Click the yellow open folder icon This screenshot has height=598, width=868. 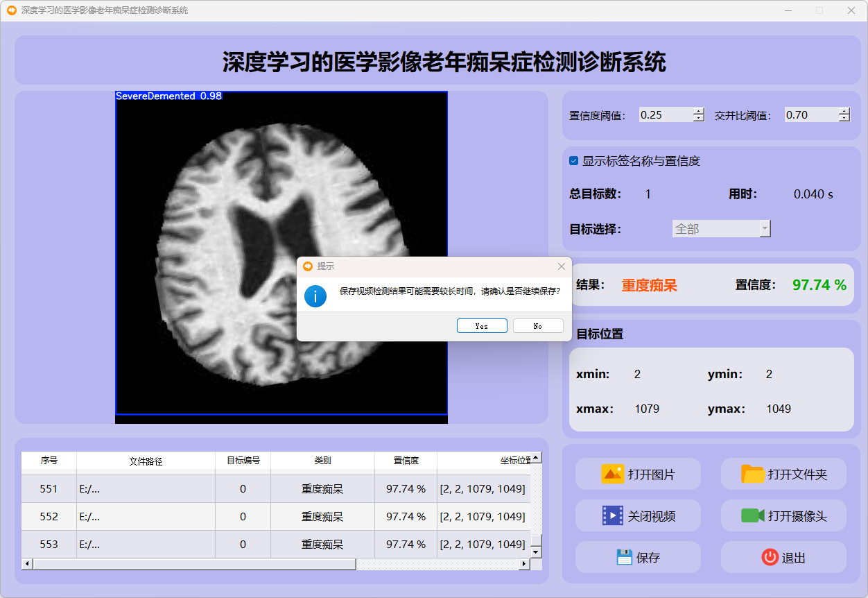[x=753, y=475]
